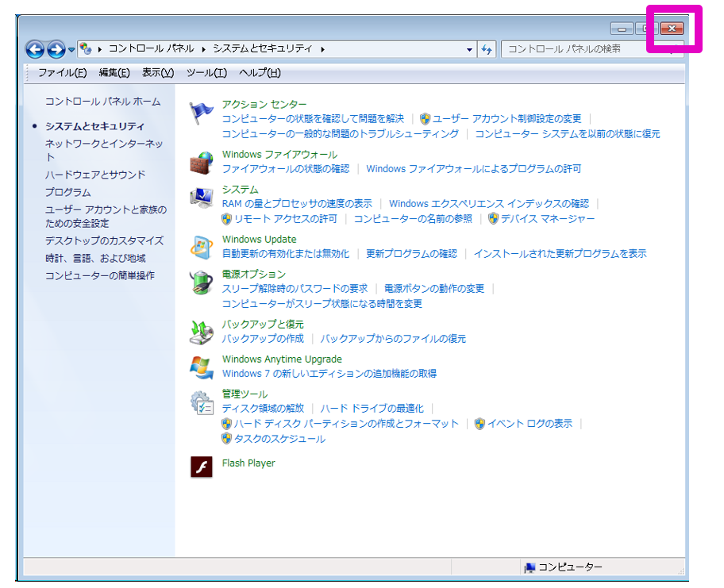Screen dimensions: 724x588
Task: Select システムとセキュリティ in the address breadcrumb
Action: pos(263,48)
